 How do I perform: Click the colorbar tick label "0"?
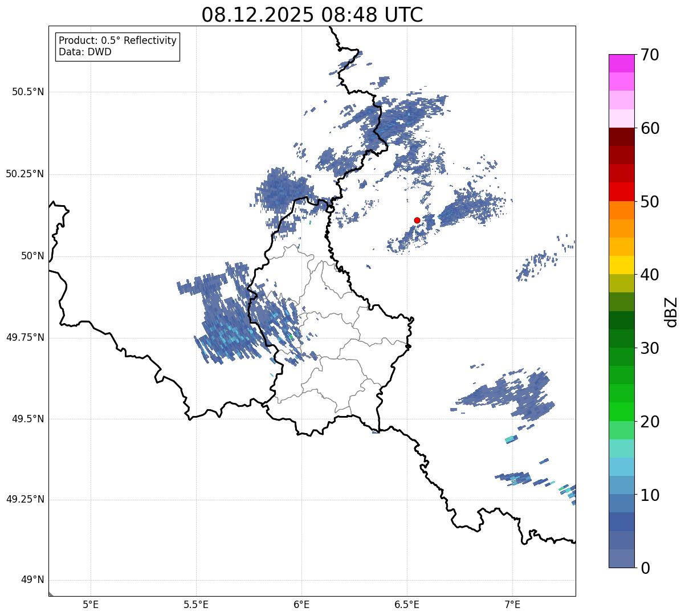645,568
